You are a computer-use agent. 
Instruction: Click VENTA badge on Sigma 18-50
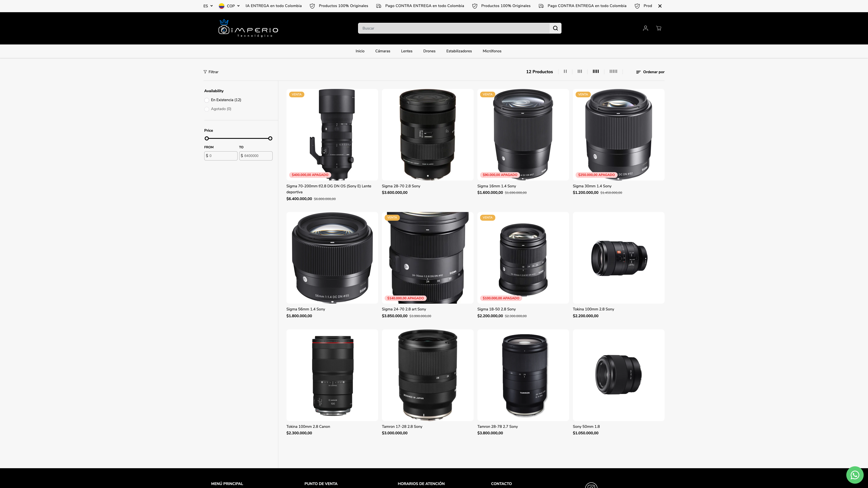(x=488, y=218)
